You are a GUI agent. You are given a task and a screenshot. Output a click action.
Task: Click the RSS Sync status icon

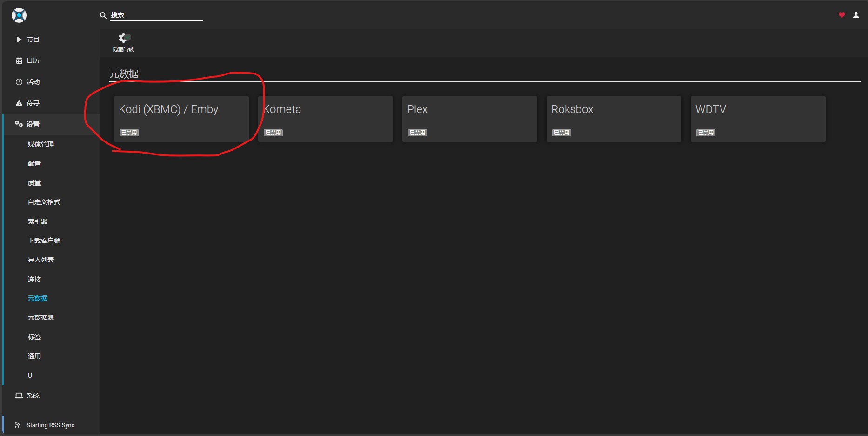(18, 425)
